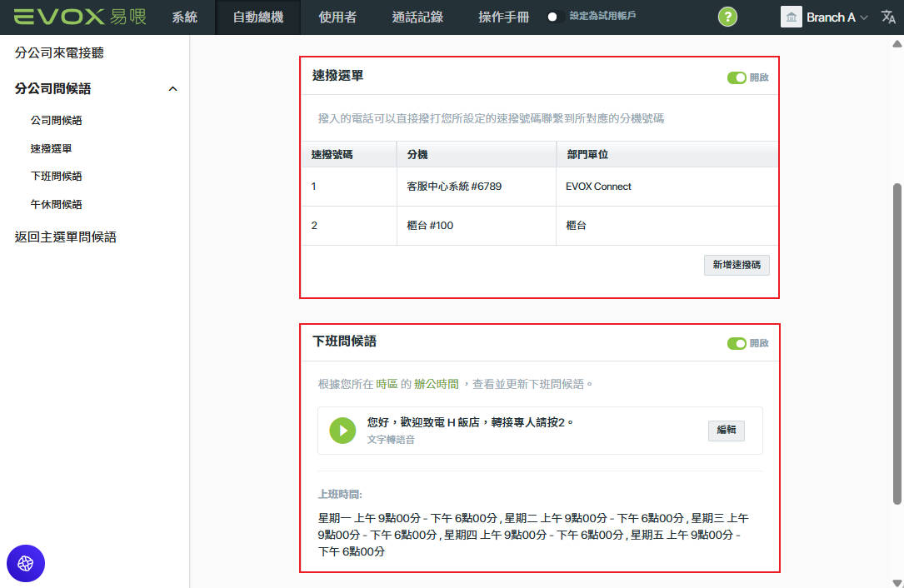Screen dimensions: 904x588
Task: Click the 分機 column header
Action: [x=477, y=154]
